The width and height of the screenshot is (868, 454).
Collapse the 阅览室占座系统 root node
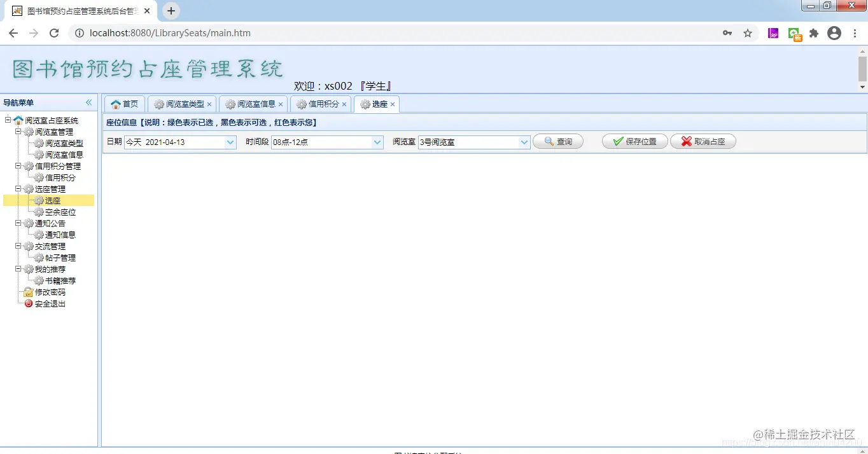[x=8, y=120]
